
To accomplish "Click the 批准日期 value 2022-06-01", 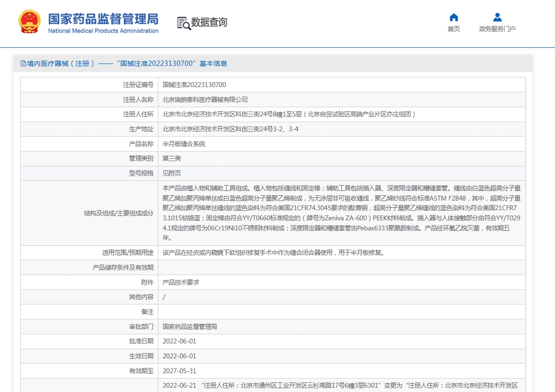I will [x=180, y=341].
